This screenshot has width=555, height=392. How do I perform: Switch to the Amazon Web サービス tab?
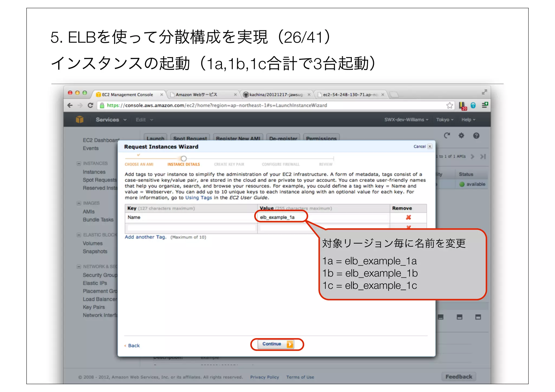[196, 95]
